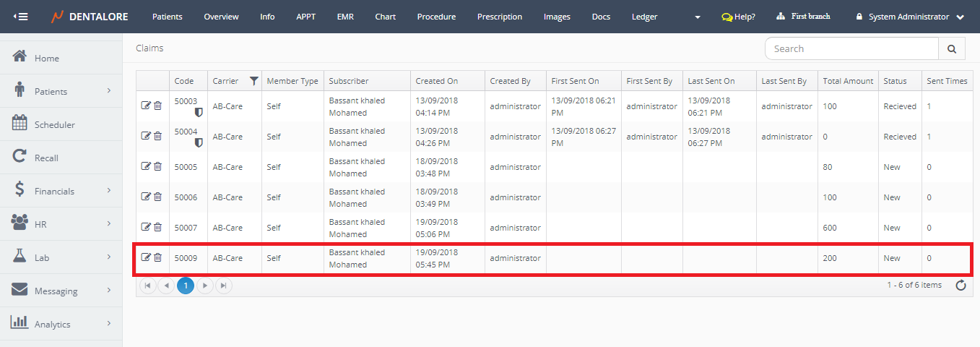Collapse the sidebar with the hamburger toggle

pos(21,17)
